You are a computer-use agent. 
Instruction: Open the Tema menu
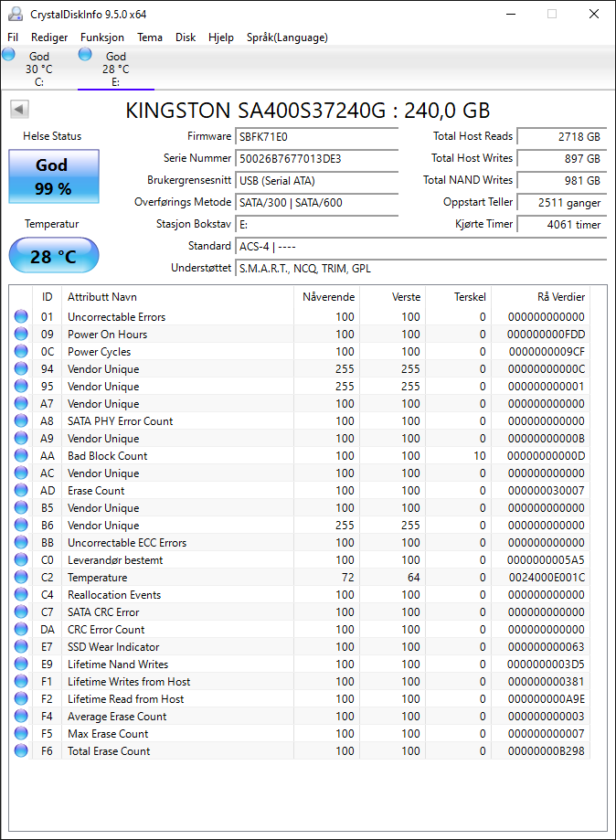coord(150,37)
